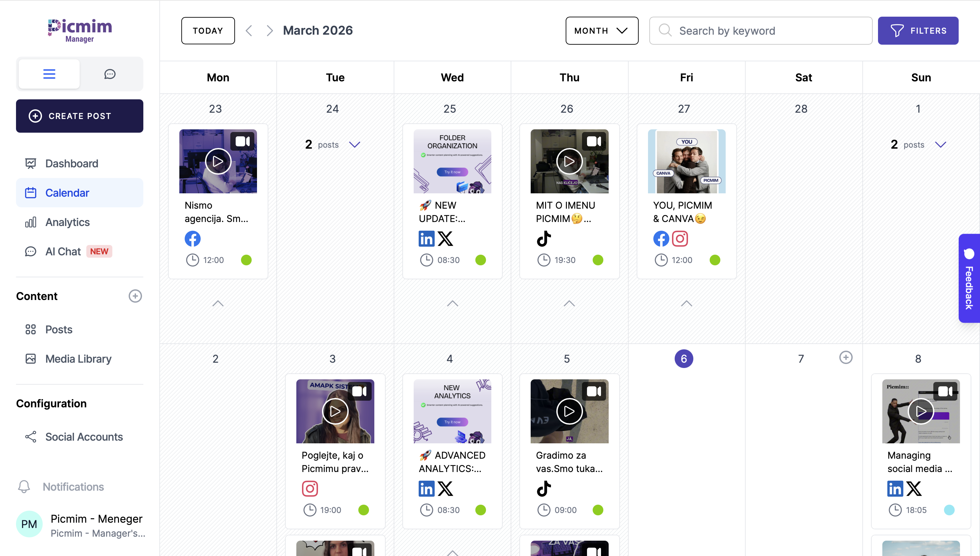
Task: Open Analytics in the sidebar
Action: point(67,222)
